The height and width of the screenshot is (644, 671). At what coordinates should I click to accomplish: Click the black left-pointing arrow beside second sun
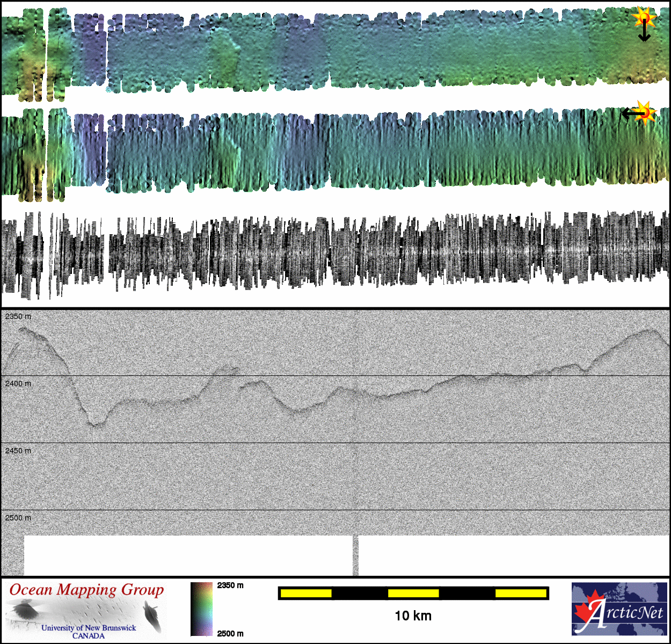coord(630,113)
